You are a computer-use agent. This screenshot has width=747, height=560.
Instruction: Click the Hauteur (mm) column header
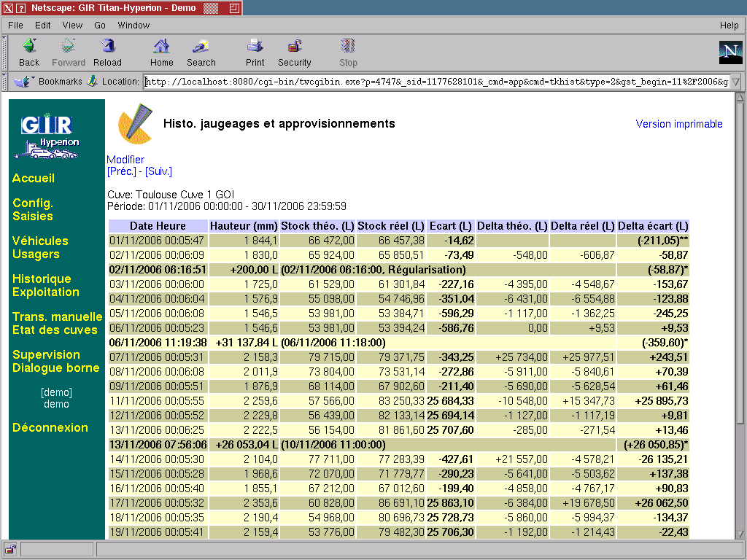coord(244,226)
